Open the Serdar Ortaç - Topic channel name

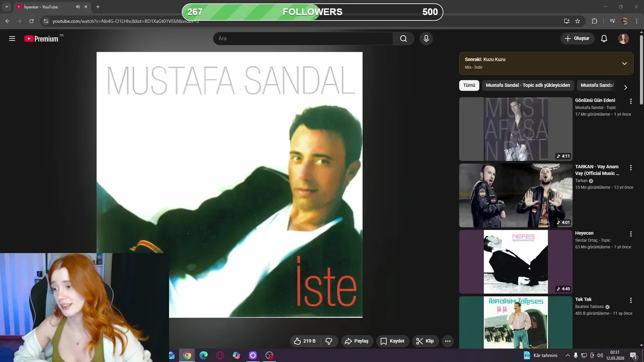[x=593, y=240]
